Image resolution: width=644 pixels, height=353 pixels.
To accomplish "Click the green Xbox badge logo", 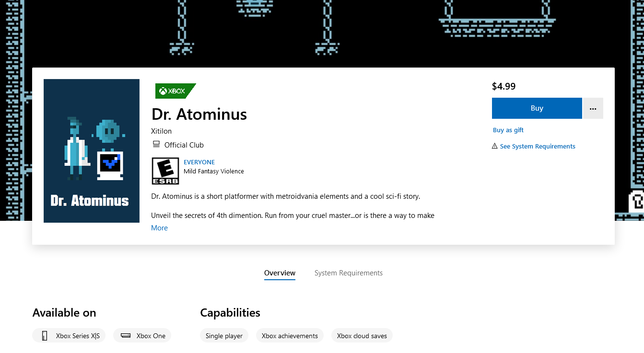I will 176,91.
